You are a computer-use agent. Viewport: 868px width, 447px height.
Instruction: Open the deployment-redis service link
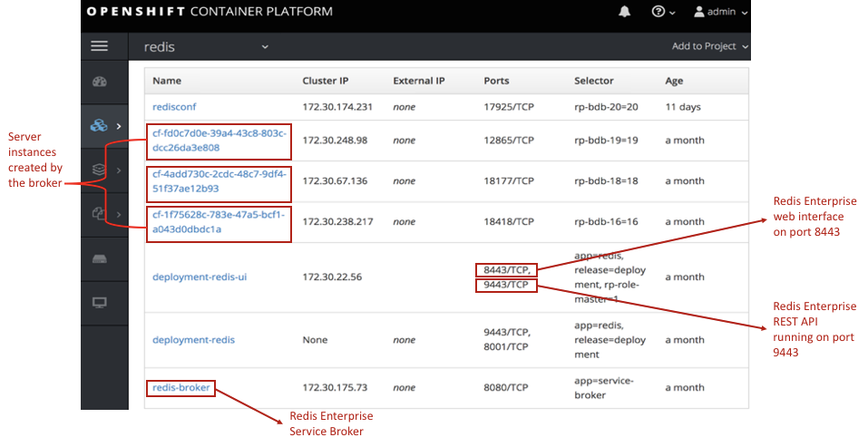[193, 340]
